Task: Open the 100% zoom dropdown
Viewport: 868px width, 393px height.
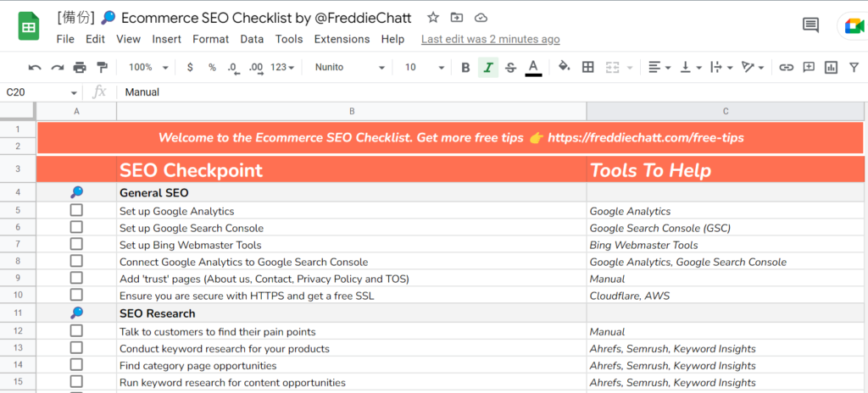Action: click(x=148, y=68)
